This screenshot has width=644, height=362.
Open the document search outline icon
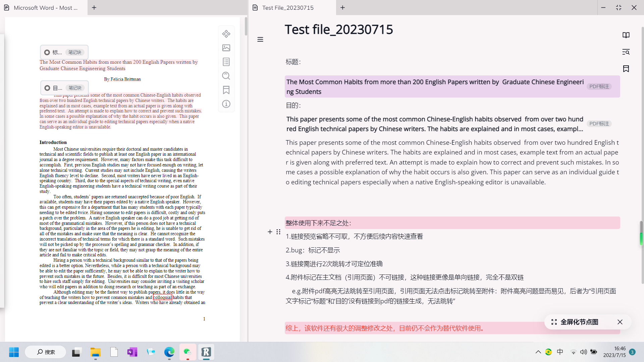pyautogui.click(x=626, y=52)
